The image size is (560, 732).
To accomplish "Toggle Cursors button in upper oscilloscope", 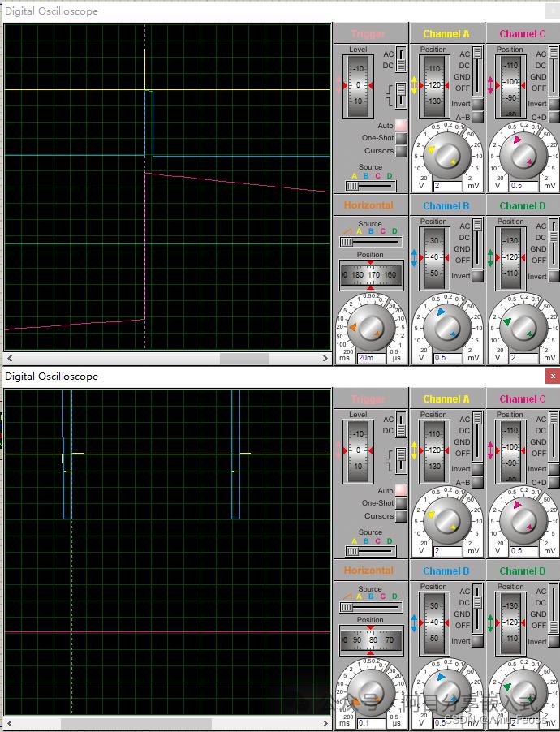I will click(x=401, y=151).
